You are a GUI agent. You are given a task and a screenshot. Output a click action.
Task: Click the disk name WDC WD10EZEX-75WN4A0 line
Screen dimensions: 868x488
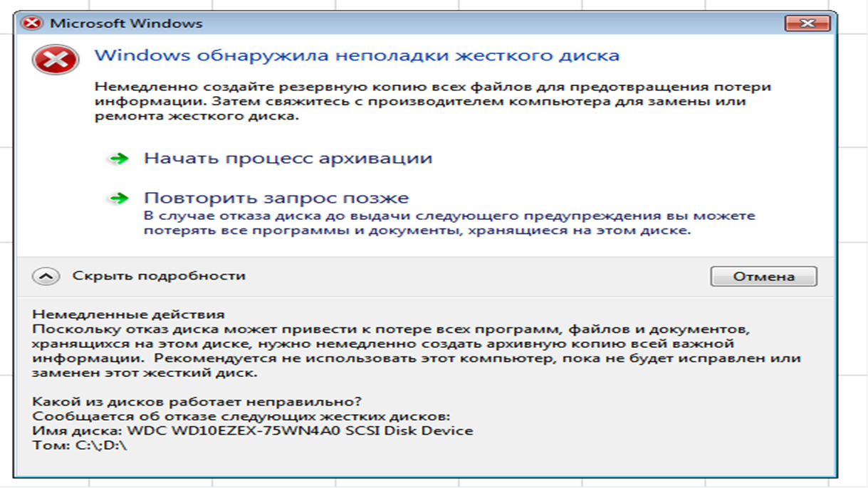tap(253, 431)
